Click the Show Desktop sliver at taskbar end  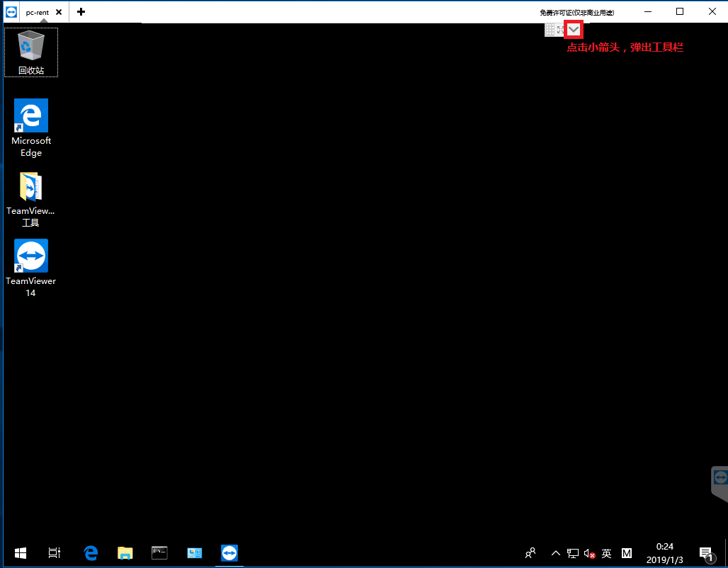[726, 552]
